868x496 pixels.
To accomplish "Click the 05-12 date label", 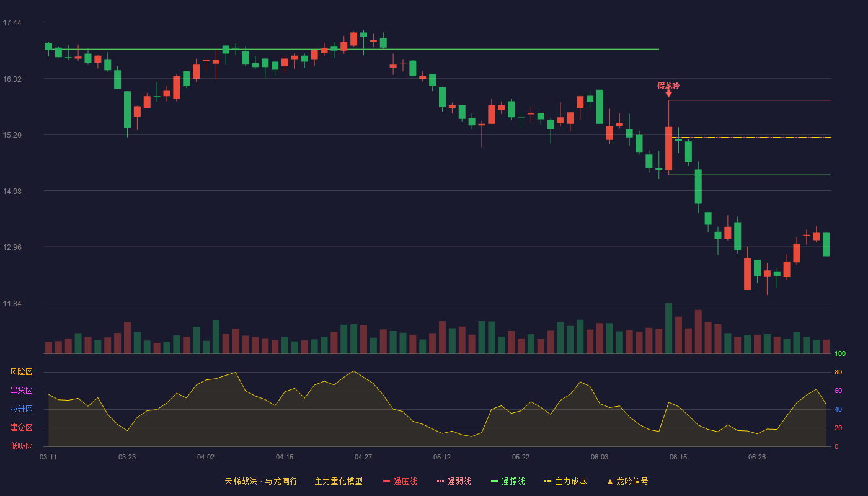I will (x=442, y=457).
